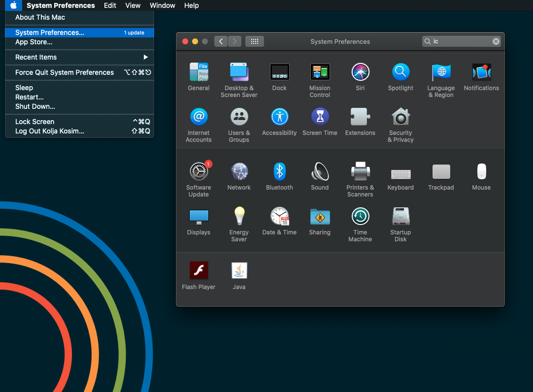
Task: Click the Apple menu icon
Action: 13,5
